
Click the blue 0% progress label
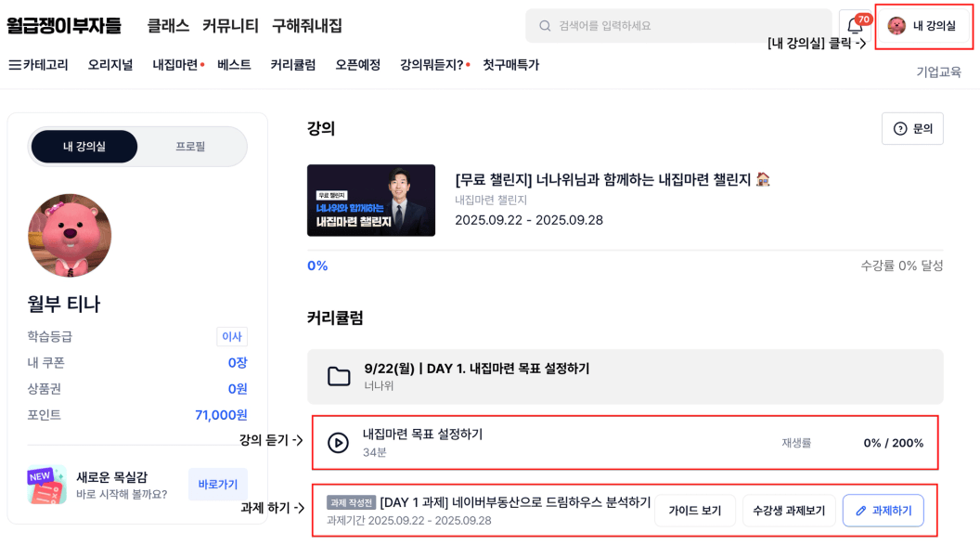pyautogui.click(x=317, y=266)
